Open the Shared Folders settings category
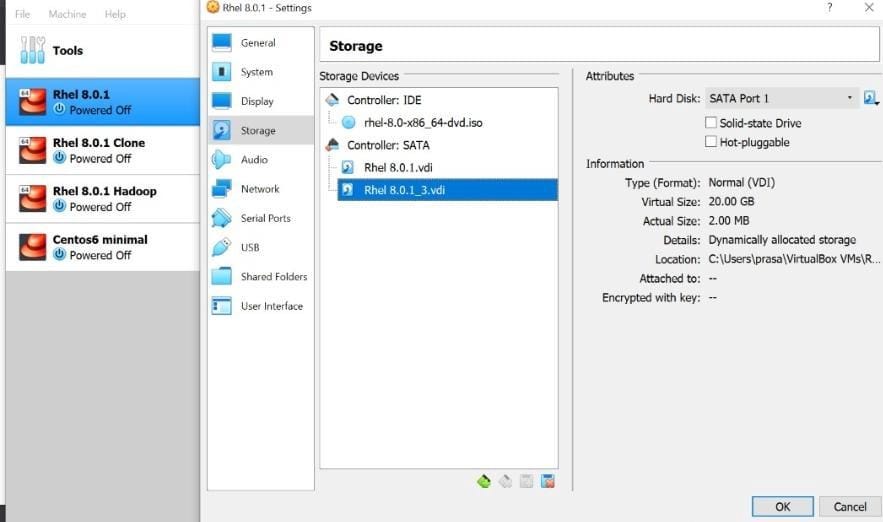883x522 pixels. [260, 277]
